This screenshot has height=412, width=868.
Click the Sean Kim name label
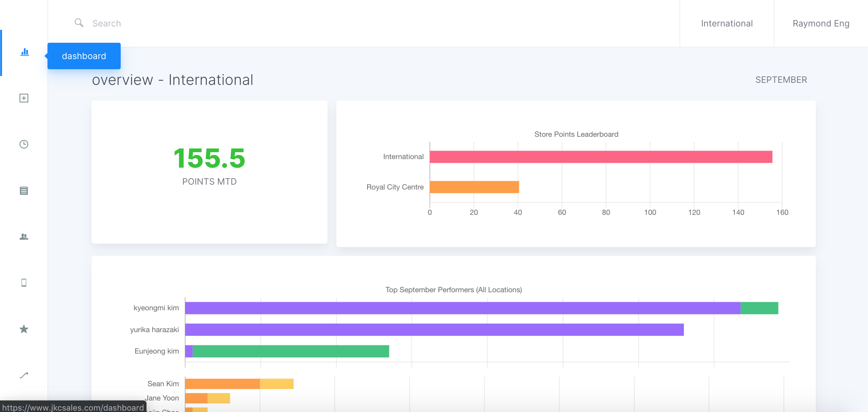163,383
